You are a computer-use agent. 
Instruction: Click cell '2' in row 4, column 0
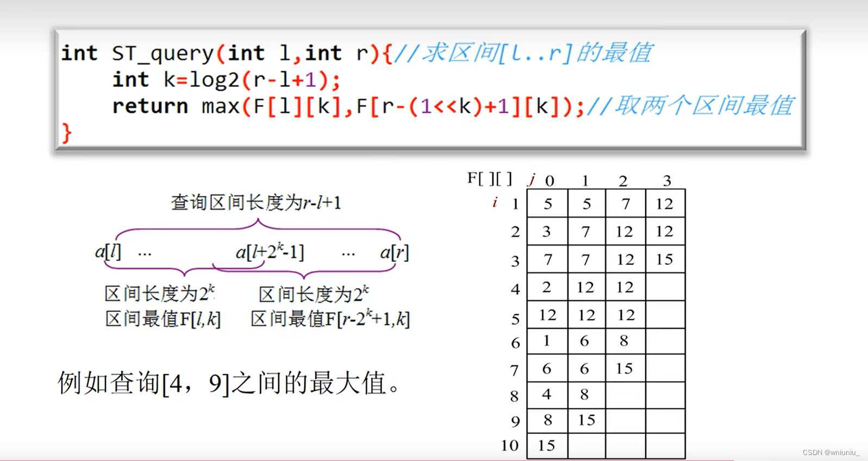point(547,286)
